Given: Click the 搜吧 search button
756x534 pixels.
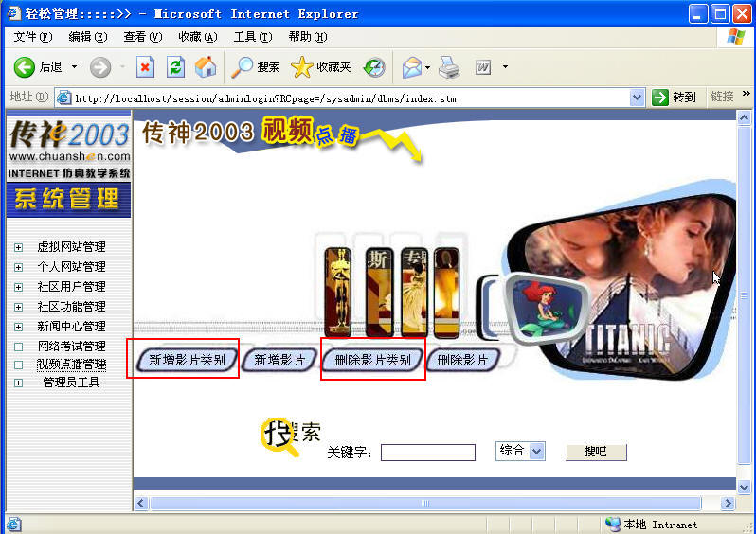Looking at the screenshot, I should pyautogui.click(x=595, y=453).
